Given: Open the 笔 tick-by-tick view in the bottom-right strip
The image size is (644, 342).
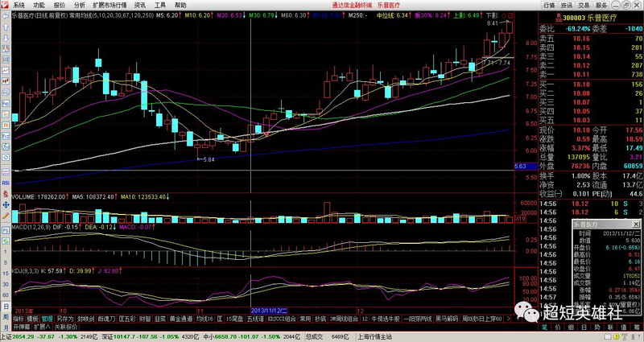Looking at the screenshot, I should point(544,328).
